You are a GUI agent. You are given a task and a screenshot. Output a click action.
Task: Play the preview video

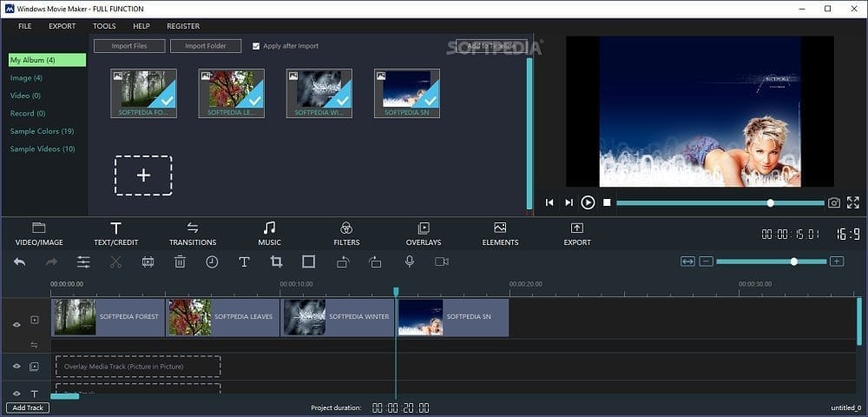[x=588, y=202]
